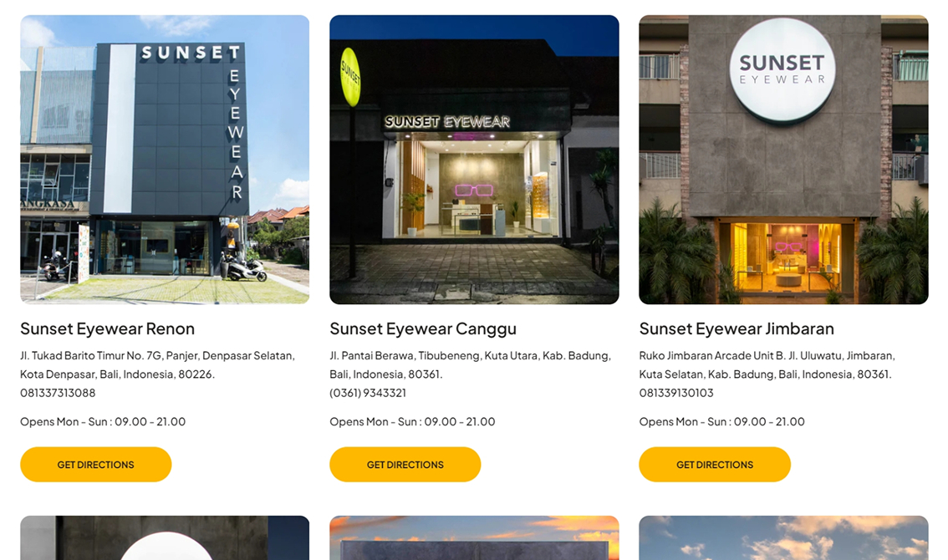Select the Sunset Eyewear Renon heading
This screenshot has width=948, height=560.
tap(107, 329)
